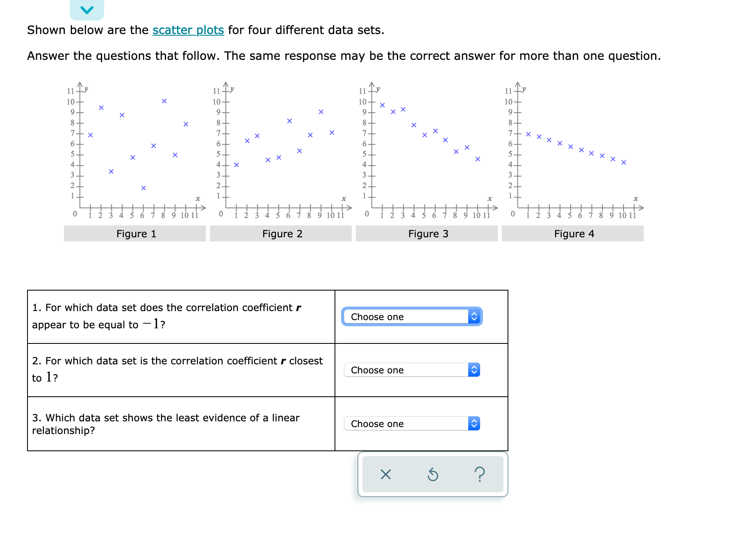Screen dimensions: 756x550
Task: Open help via the question mark icon
Action: [x=480, y=475]
